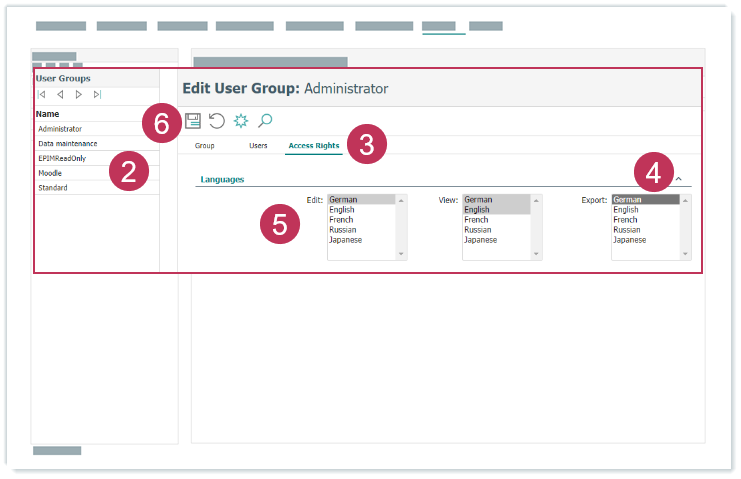
Task: Click the Undo/Reset arrow icon
Action: [x=217, y=121]
